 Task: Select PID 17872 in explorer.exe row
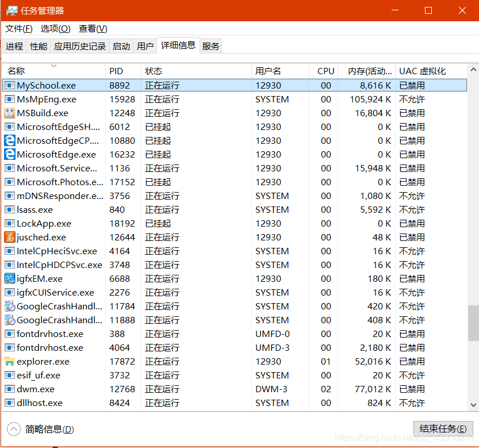[x=122, y=362]
